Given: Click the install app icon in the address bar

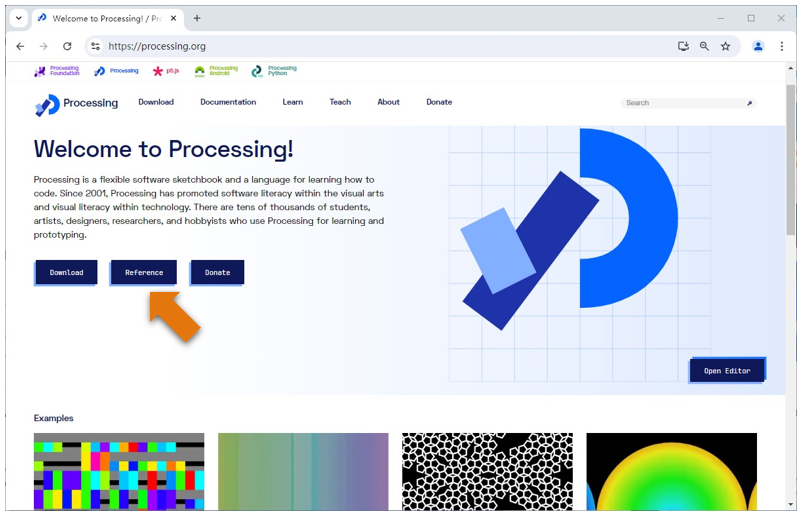Looking at the screenshot, I should point(683,46).
